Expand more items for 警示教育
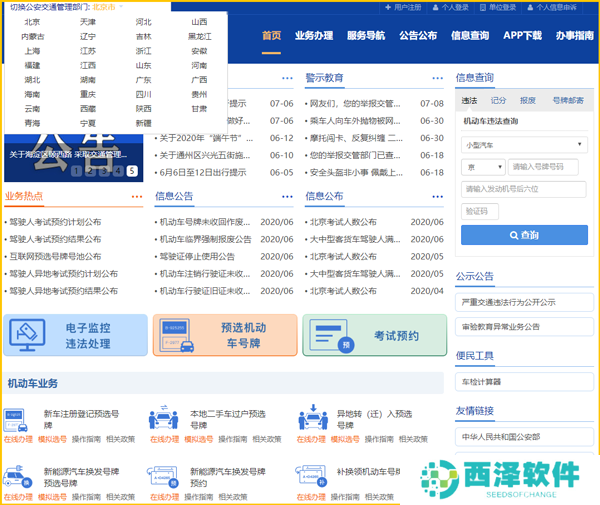This screenshot has width=600, height=505. [x=437, y=78]
